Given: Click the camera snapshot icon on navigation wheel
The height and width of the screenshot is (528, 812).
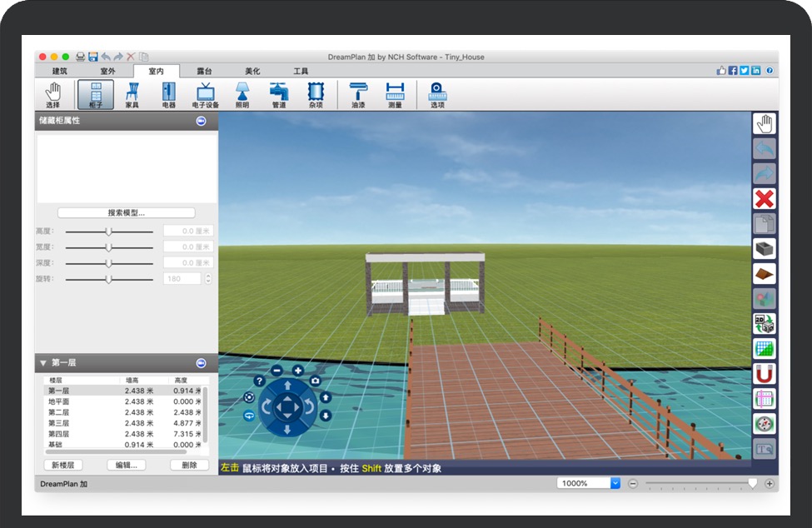Looking at the screenshot, I should [x=315, y=381].
